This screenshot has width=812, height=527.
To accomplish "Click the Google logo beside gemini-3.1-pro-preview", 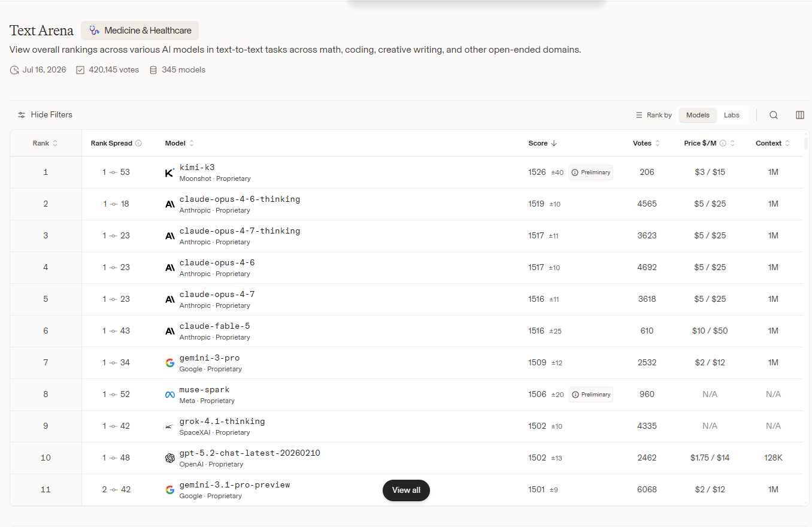I will [170, 490].
